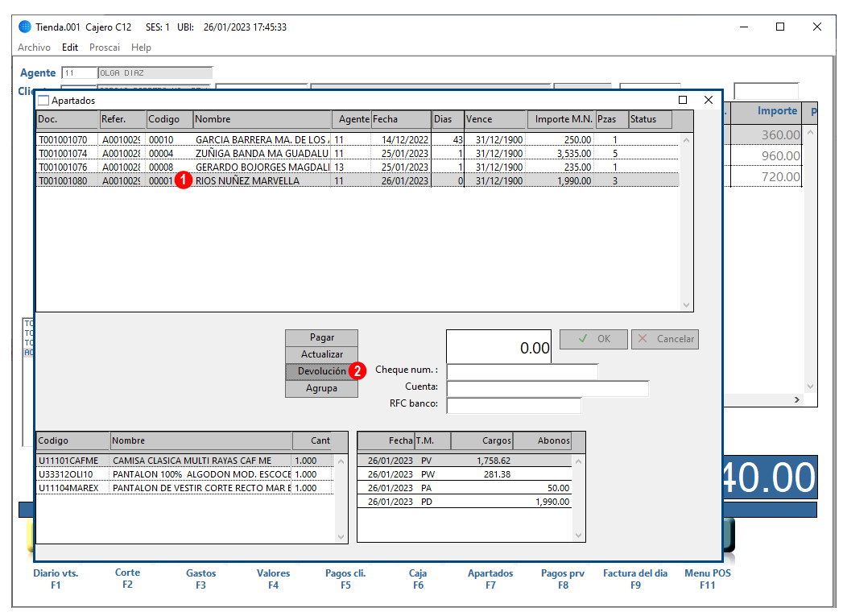Open Corte F2
Viewport: 843px width, 616px height.
[127, 578]
